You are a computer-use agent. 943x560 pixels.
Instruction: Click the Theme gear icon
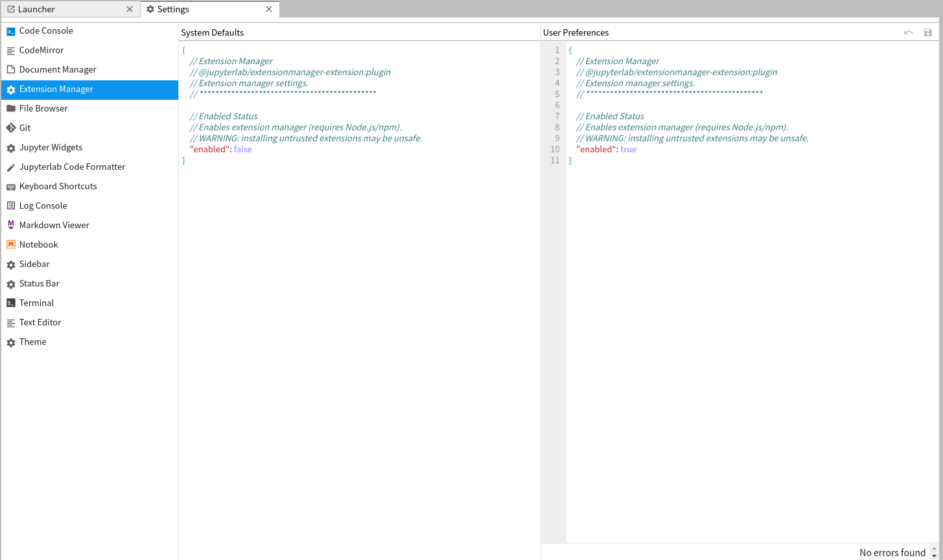coord(11,342)
